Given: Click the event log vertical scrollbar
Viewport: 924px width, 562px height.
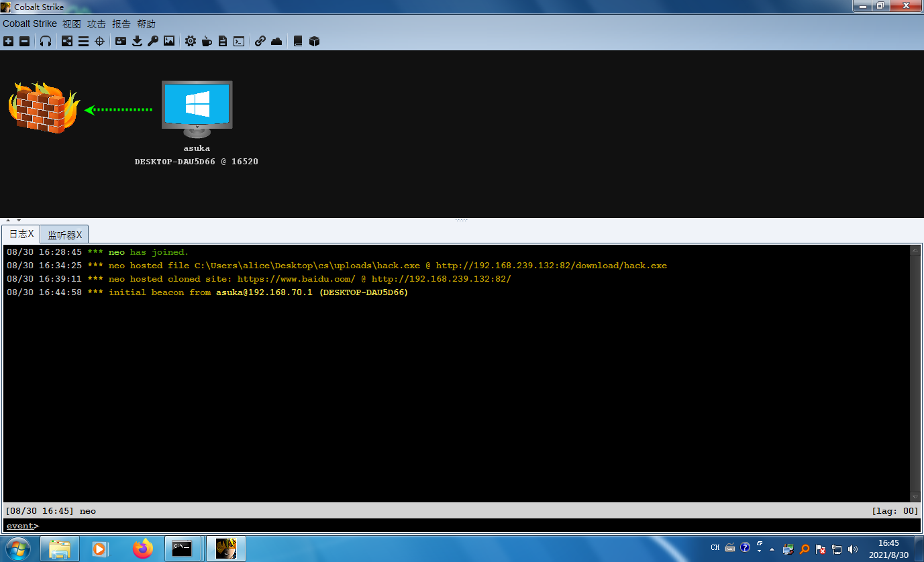Looking at the screenshot, I should (915, 374).
